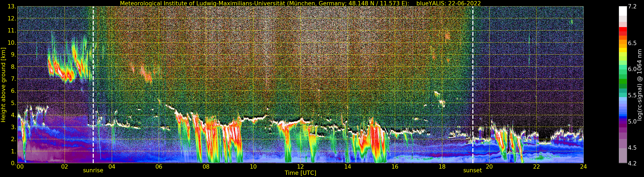
Task: Click the colorbar value '6.5'
Action: tap(632, 43)
